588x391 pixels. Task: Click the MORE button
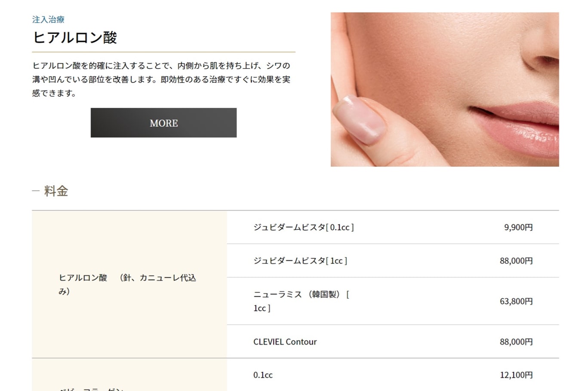pyautogui.click(x=163, y=123)
